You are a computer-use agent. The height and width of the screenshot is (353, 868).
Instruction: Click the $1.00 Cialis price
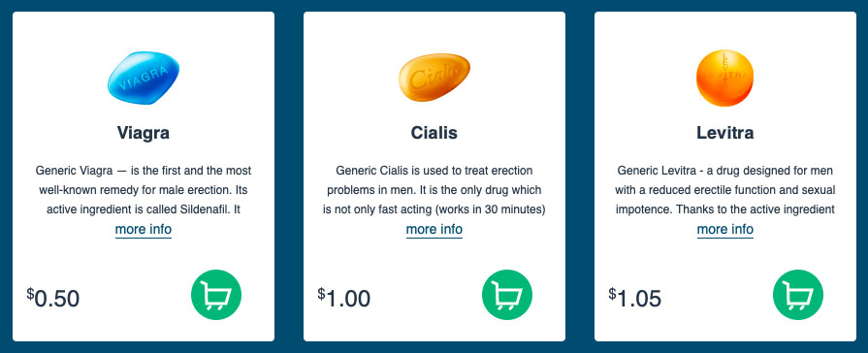[343, 299]
